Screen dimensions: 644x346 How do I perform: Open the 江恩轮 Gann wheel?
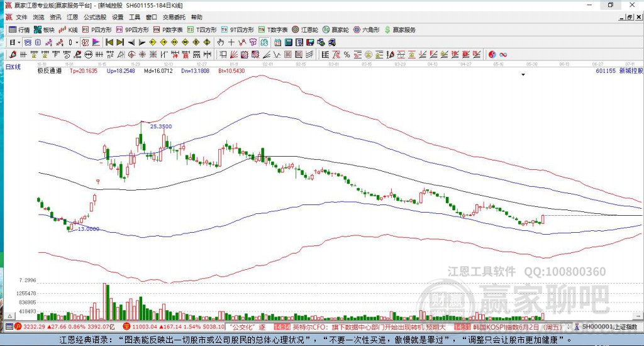(x=305, y=30)
